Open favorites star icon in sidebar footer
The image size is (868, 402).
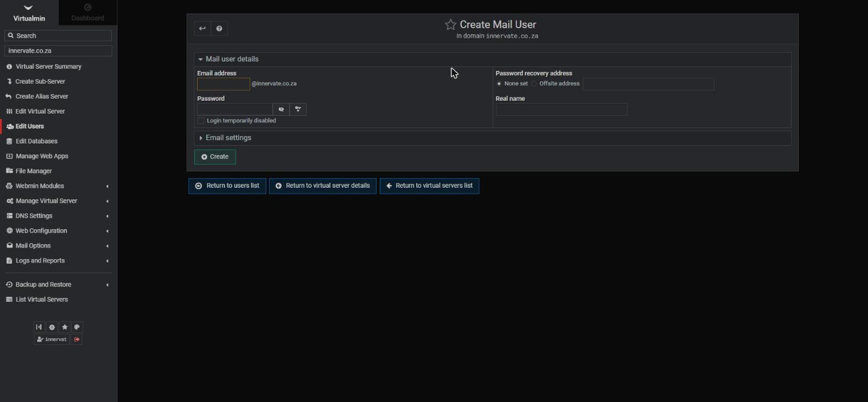point(65,327)
